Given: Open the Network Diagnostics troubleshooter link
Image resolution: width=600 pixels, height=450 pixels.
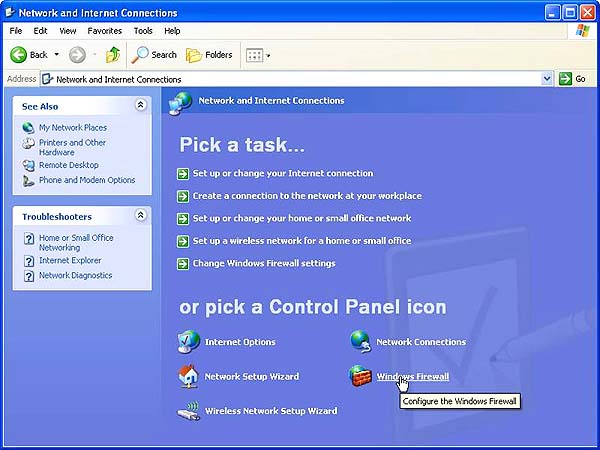Looking at the screenshot, I should pos(75,275).
